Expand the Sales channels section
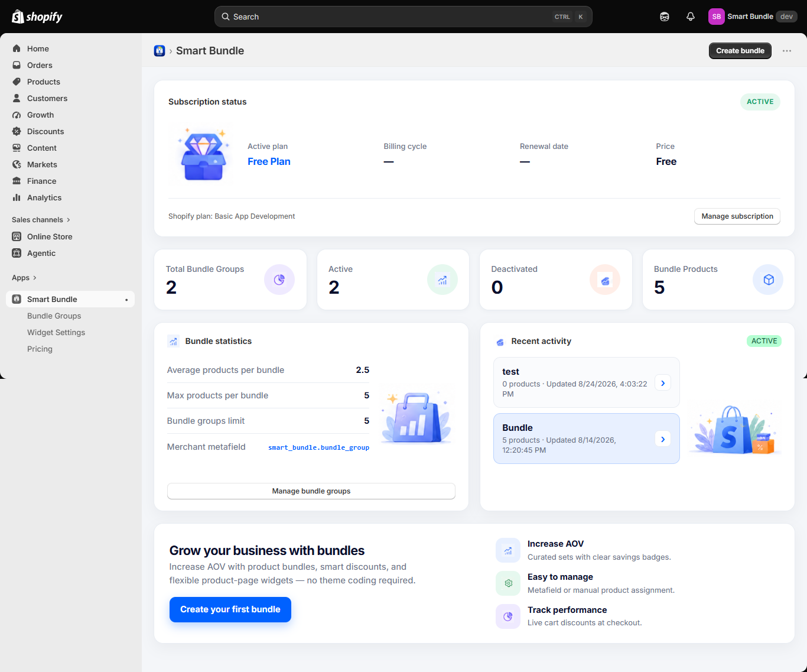807x672 pixels. tap(41, 220)
